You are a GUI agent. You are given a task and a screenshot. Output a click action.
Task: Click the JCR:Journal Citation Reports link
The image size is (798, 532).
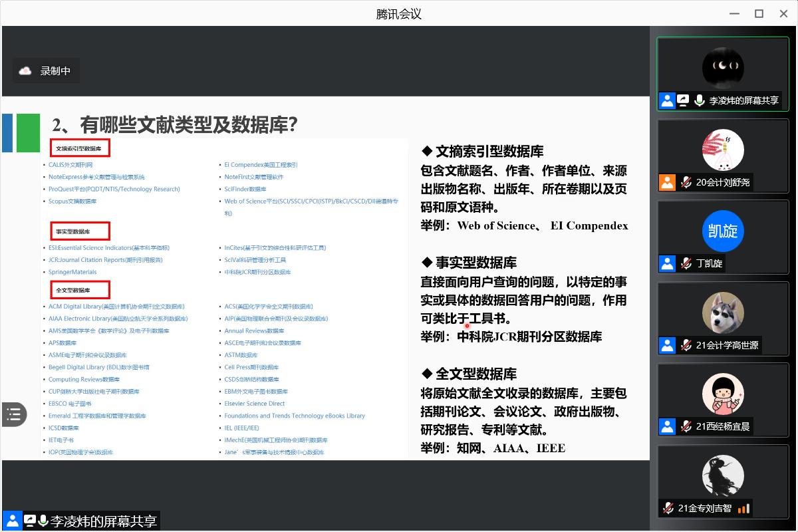(x=106, y=260)
